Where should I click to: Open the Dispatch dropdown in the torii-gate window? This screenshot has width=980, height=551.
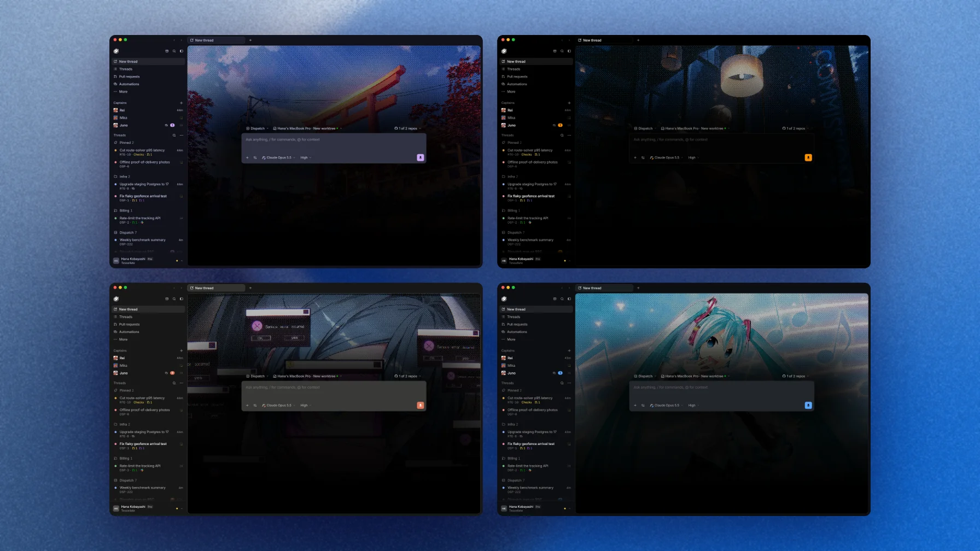[x=257, y=128]
